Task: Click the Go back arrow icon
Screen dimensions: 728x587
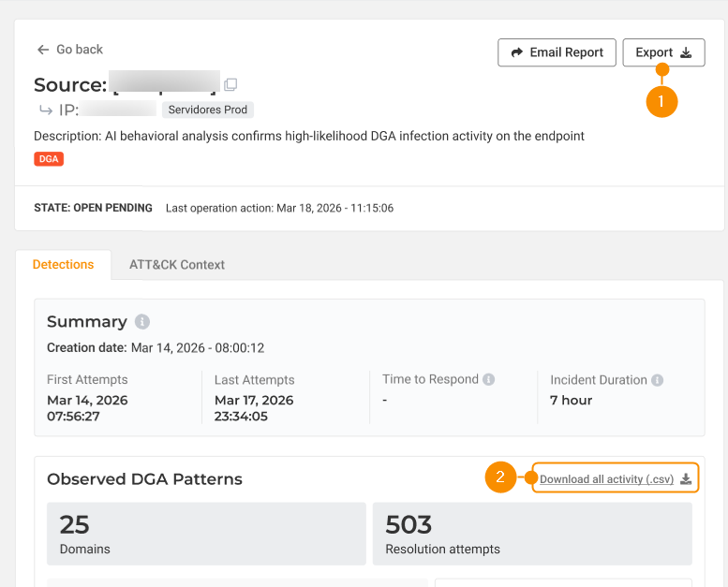Action: coord(43,50)
